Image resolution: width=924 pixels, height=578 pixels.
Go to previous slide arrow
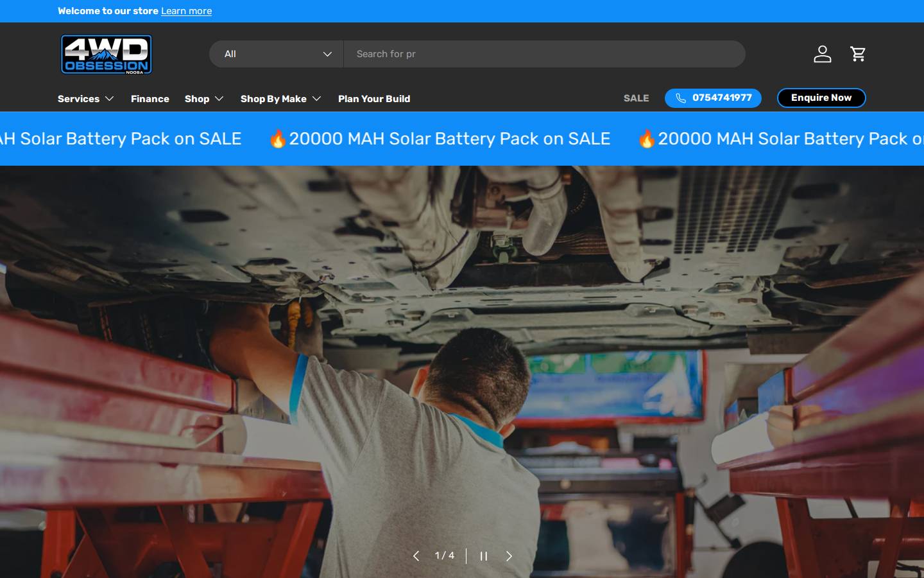coord(416,556)
